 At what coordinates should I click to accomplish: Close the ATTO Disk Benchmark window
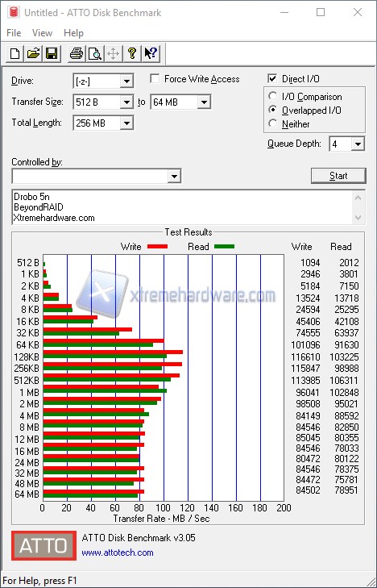[x=358, y=12]
